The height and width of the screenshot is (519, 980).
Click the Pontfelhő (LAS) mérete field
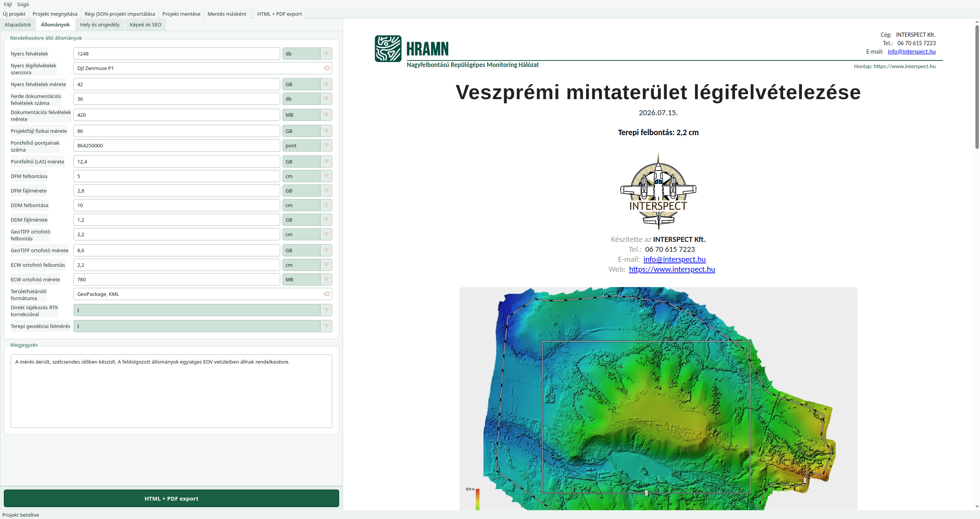coord(177,162)
